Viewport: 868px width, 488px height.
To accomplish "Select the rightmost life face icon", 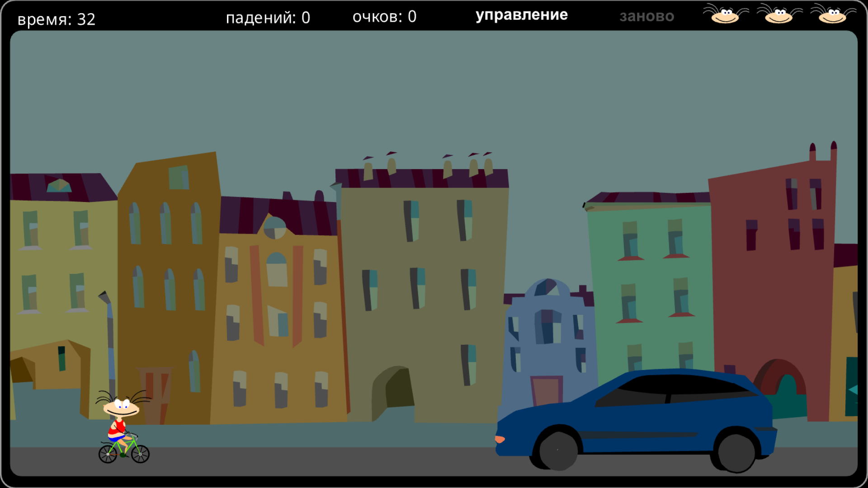I will 833,16.
